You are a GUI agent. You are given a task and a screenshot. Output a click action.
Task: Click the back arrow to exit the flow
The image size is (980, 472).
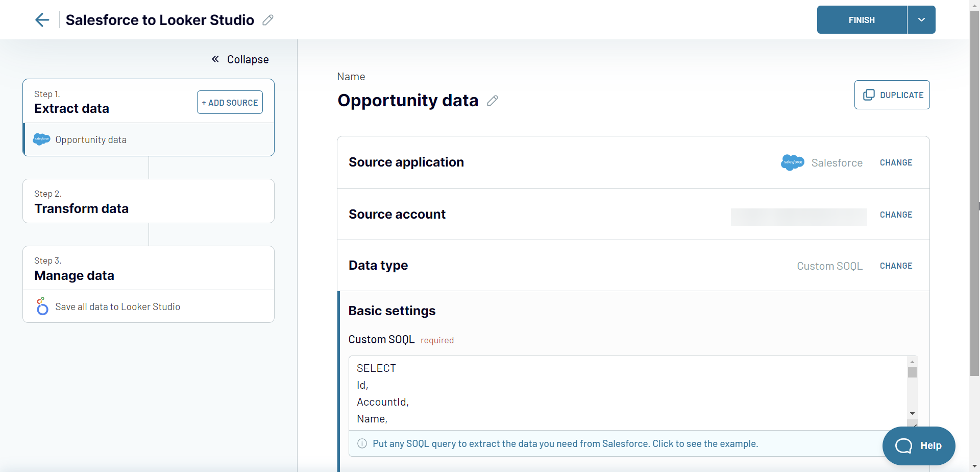42,19
